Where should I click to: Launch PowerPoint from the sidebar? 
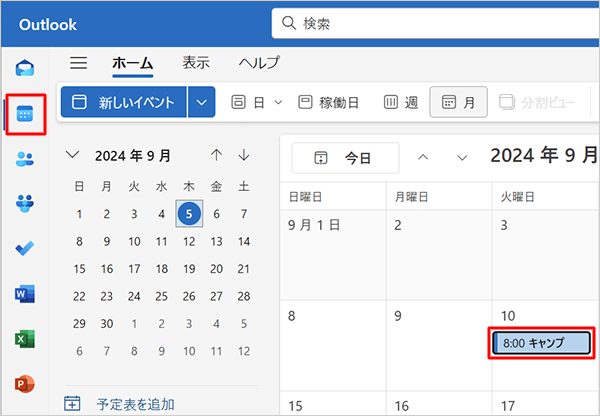(x=25, y=384)
